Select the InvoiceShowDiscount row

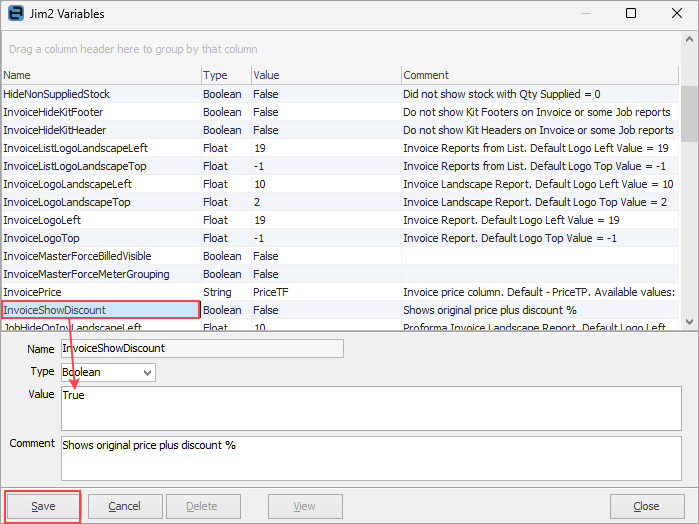pos(100,310)
